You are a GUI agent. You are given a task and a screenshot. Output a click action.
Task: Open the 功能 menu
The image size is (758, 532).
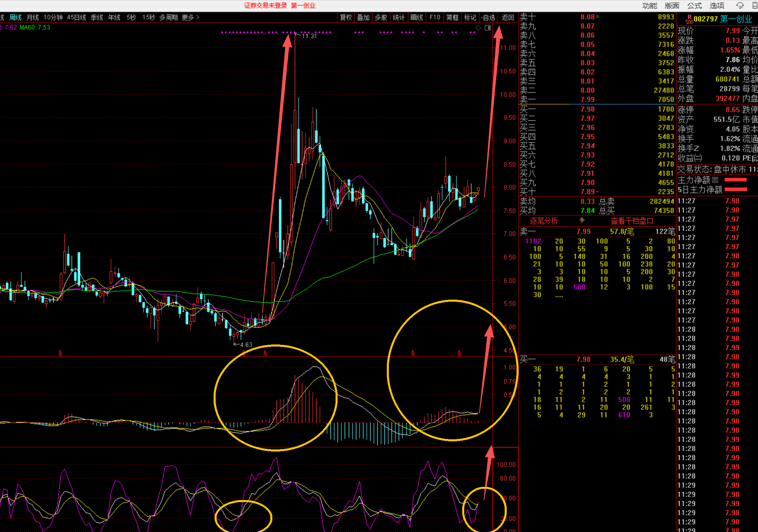pyautogui.click(x=650, y=6)
